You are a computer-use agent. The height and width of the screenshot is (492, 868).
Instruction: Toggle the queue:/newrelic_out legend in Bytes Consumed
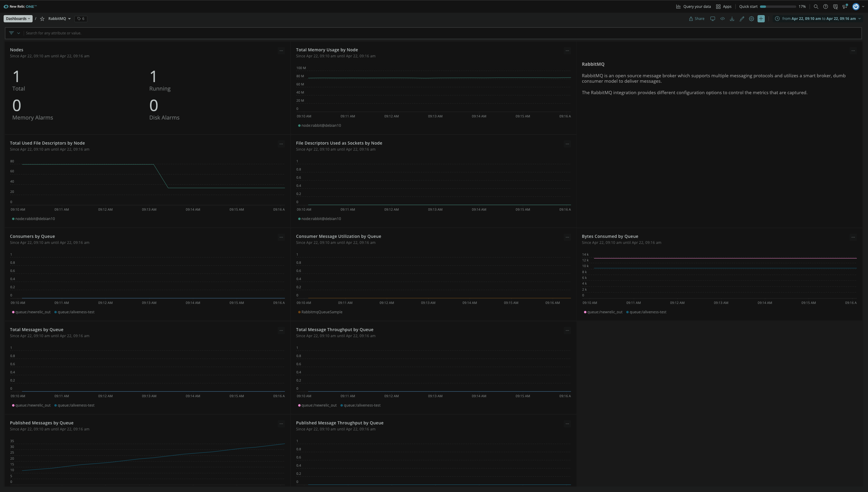(604, 312)
